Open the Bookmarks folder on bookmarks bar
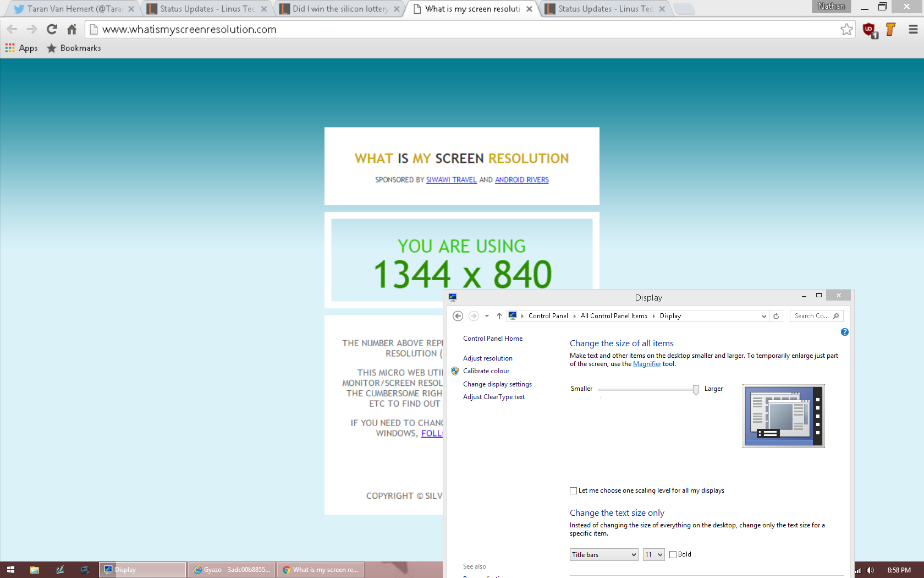Screen dimensions: 924x578 (74, 48)
